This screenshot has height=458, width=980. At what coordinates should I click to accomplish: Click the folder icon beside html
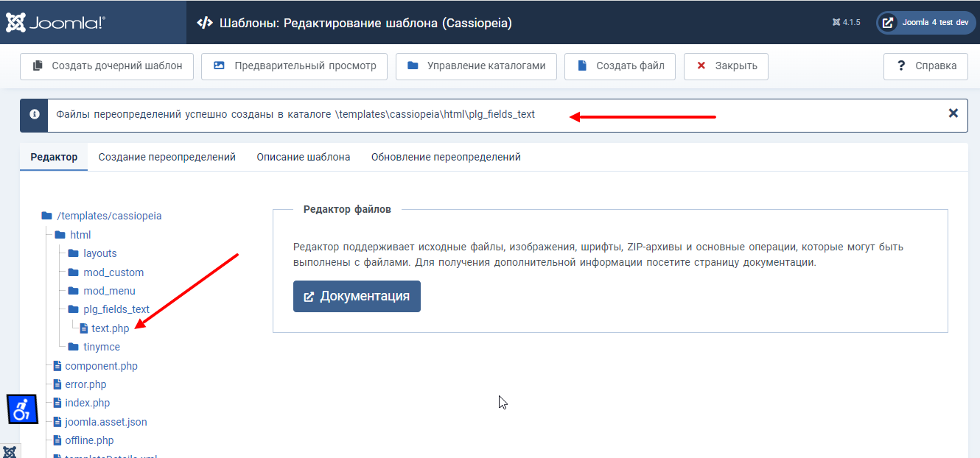60,235
